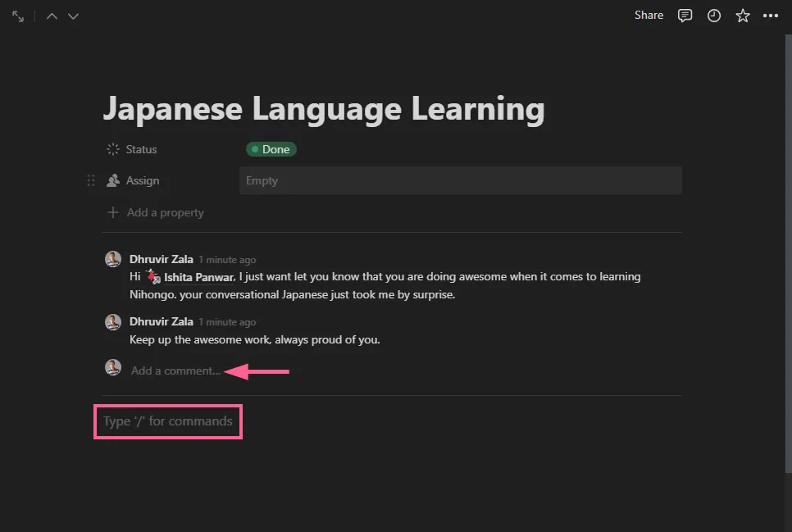Click the vertical scrollbar on the right

(x=788, y=253)
